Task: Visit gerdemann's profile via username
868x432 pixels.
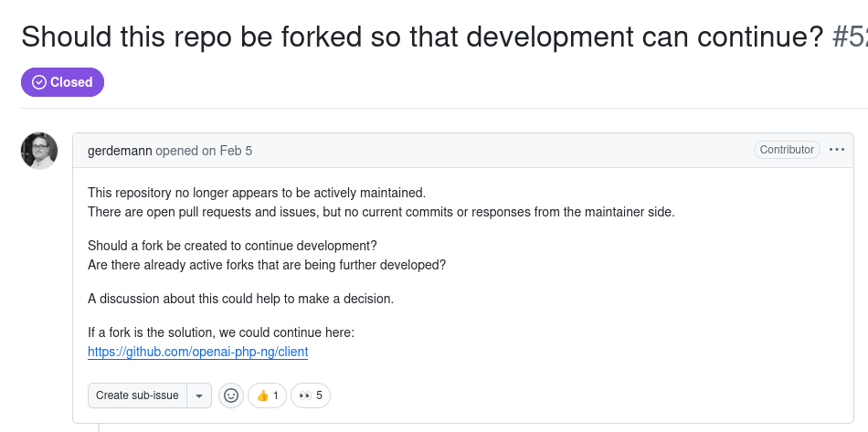Action: (120, 151)
